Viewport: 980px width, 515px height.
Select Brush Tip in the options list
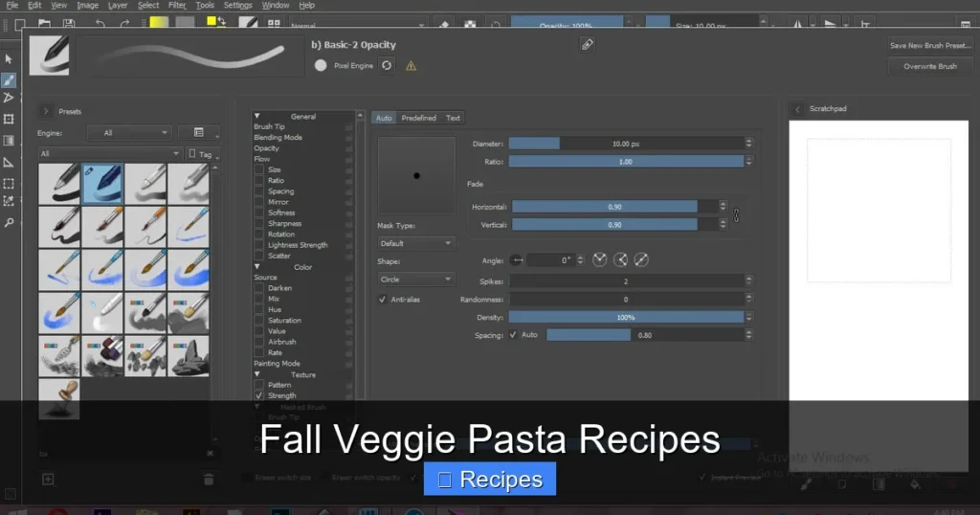pos(269,126)
